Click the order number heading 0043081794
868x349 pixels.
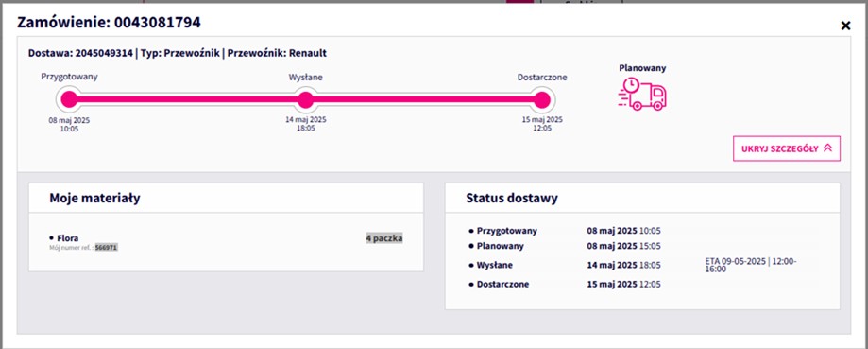[109, 23]
